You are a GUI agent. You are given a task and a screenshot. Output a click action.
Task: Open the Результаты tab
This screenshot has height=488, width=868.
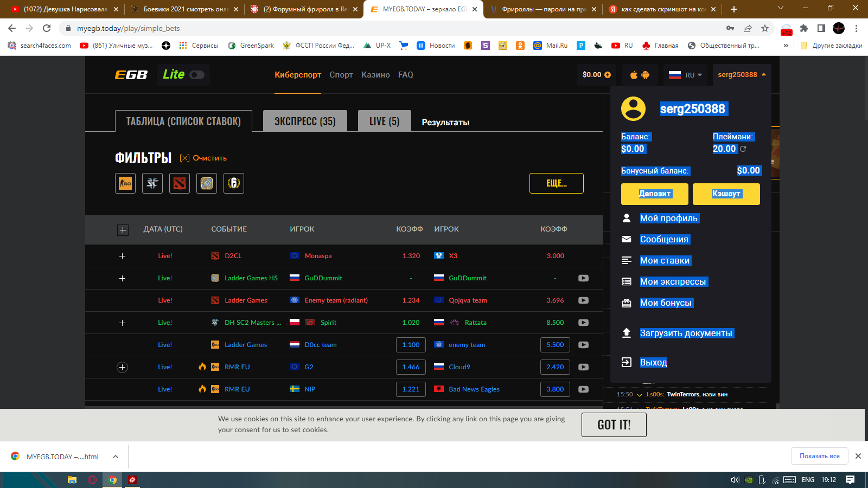pyautogui.click(x=445, y=122)
